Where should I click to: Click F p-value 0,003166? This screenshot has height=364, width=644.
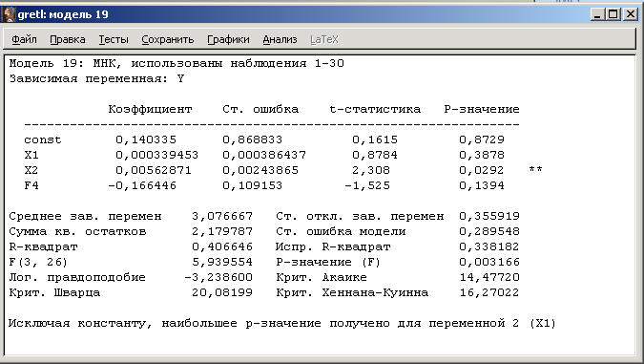[x=489, y=262]
